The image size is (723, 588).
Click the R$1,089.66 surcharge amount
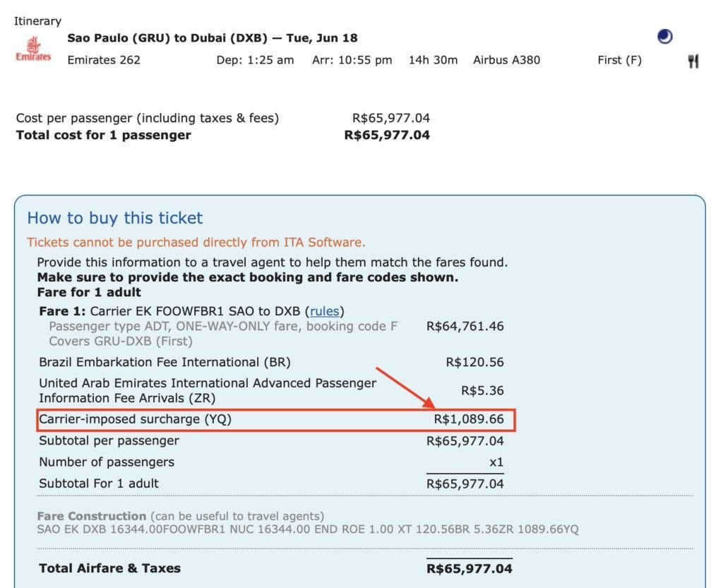coord(469,419)
